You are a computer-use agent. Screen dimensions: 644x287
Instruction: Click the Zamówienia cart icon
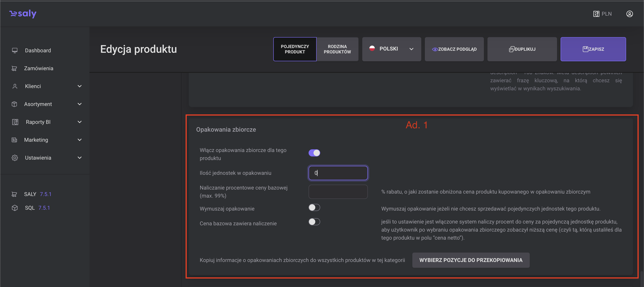(x=14, y=68)
